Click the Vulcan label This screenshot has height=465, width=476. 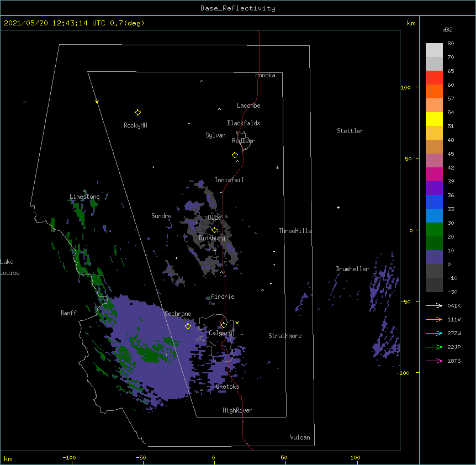click(x=300, y=437)
